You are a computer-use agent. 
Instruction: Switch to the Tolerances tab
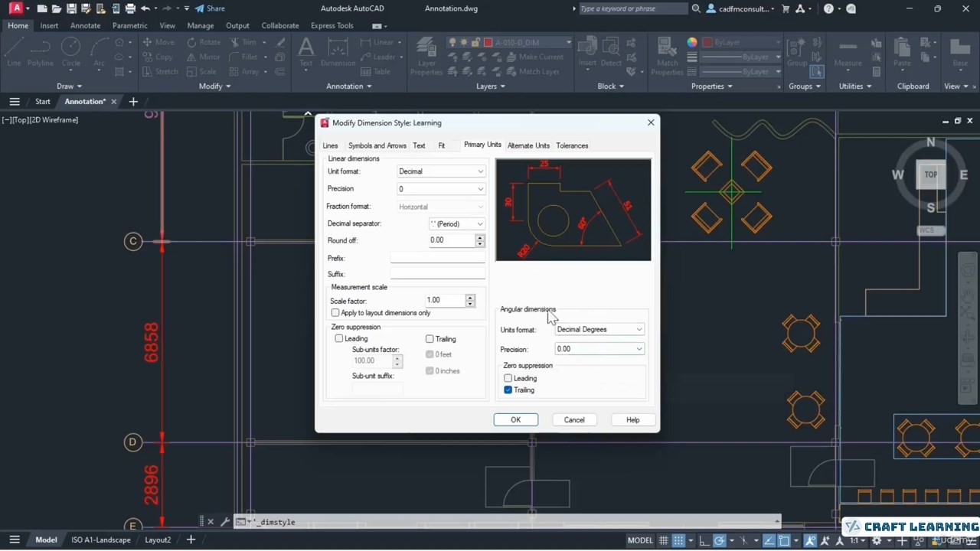click(x=572, y=145)
